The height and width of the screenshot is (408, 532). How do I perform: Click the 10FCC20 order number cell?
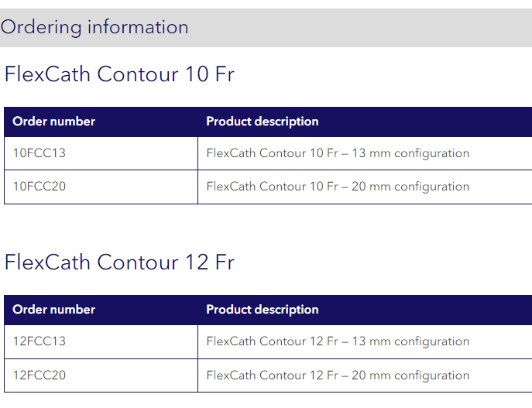click(x=39, y=187)
